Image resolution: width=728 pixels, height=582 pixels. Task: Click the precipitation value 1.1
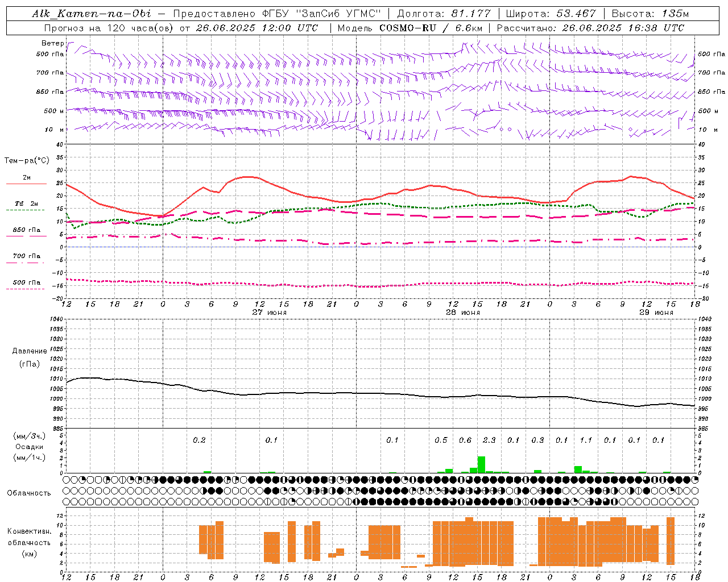(x=586, y=440)
